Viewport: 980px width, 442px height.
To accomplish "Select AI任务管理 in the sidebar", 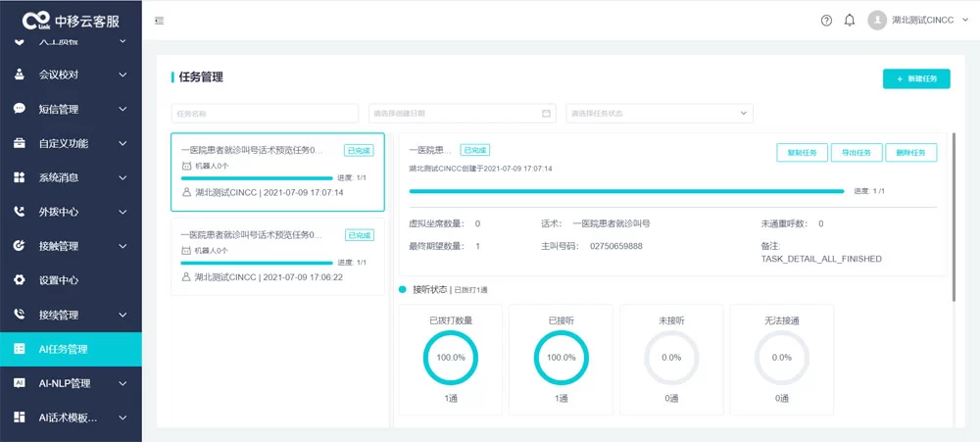I will [71, 349].
